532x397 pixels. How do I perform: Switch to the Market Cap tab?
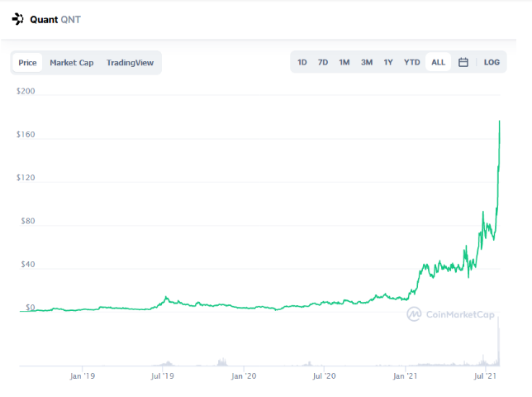tap(72, 63)
